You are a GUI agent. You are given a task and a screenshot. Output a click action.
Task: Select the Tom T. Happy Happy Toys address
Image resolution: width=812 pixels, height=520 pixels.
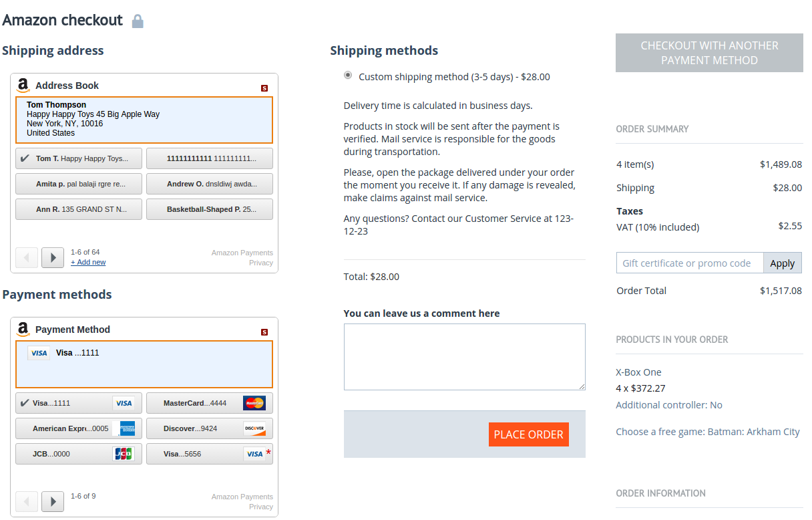pyautogui.click(x=79, y=158)
